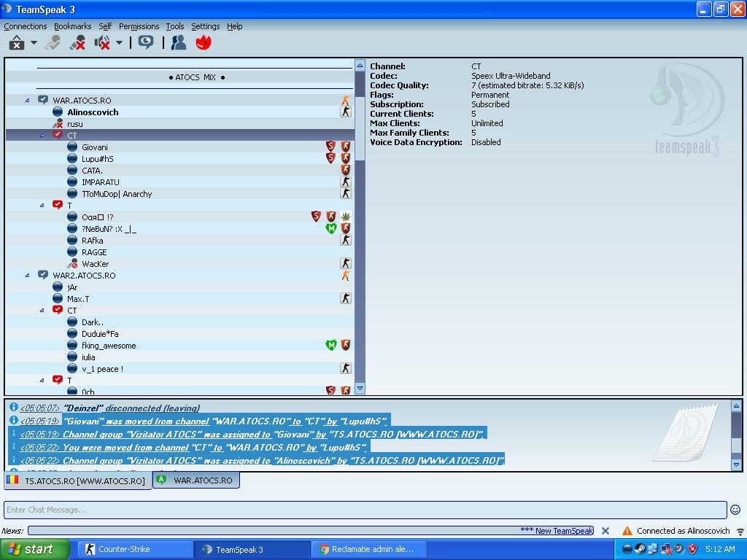Open dropdown arrow next to mute speakers
The width and height of the screenshot is (747, 560).
pyautogui.click(x=119, y=42)
